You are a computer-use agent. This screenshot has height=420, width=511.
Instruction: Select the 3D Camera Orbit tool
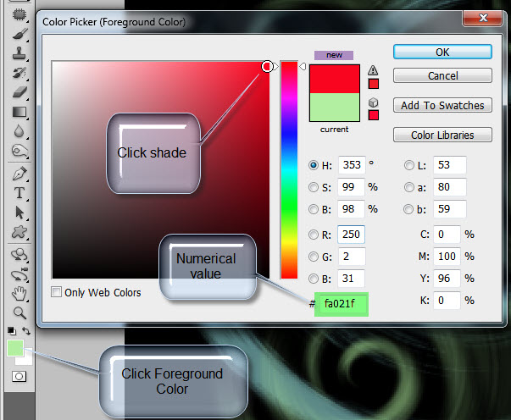[19, 274]
